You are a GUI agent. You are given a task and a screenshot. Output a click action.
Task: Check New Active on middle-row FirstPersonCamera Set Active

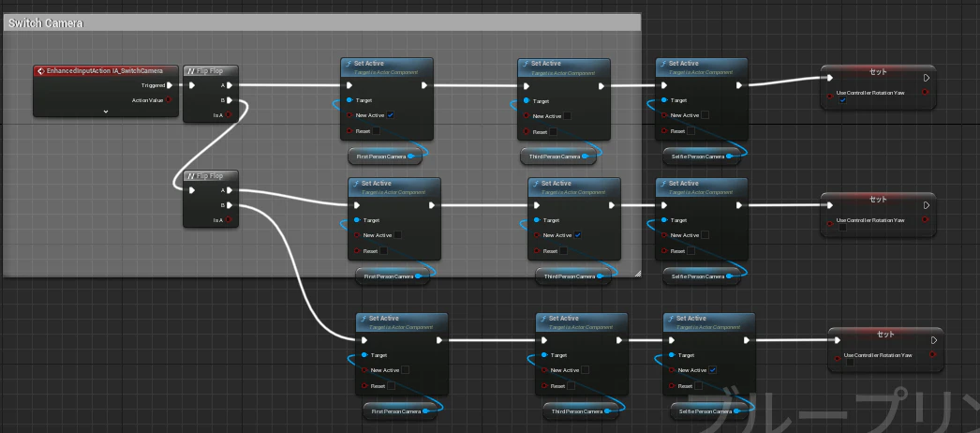[x=398, y=235]
